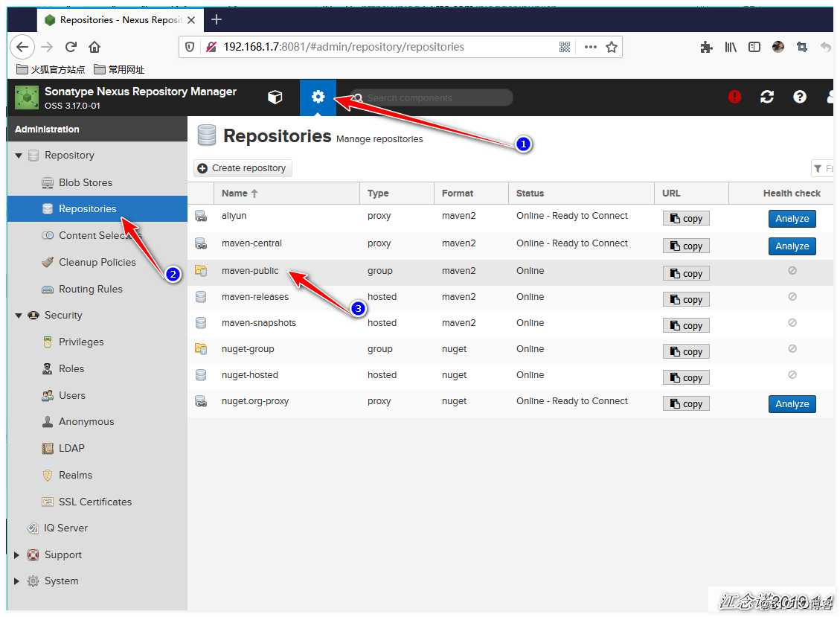Click the aliyun proxy repository icon

click(x=201, y=216)
